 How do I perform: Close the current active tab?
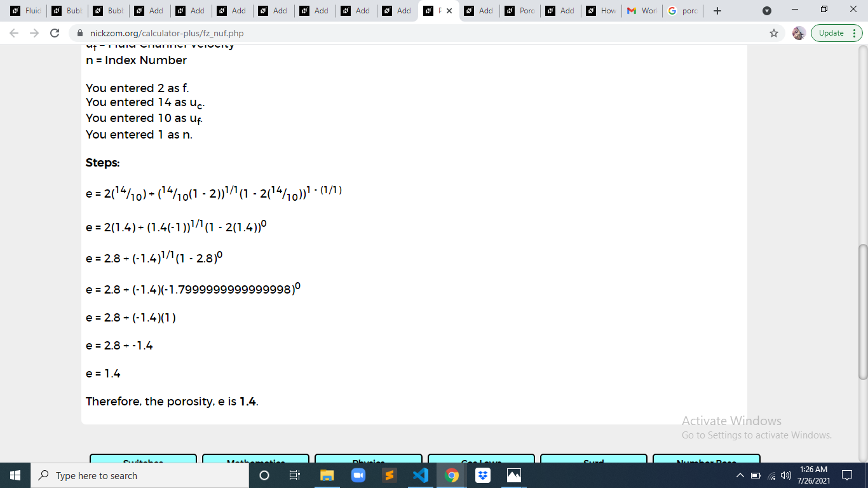[x=449, y=11]
